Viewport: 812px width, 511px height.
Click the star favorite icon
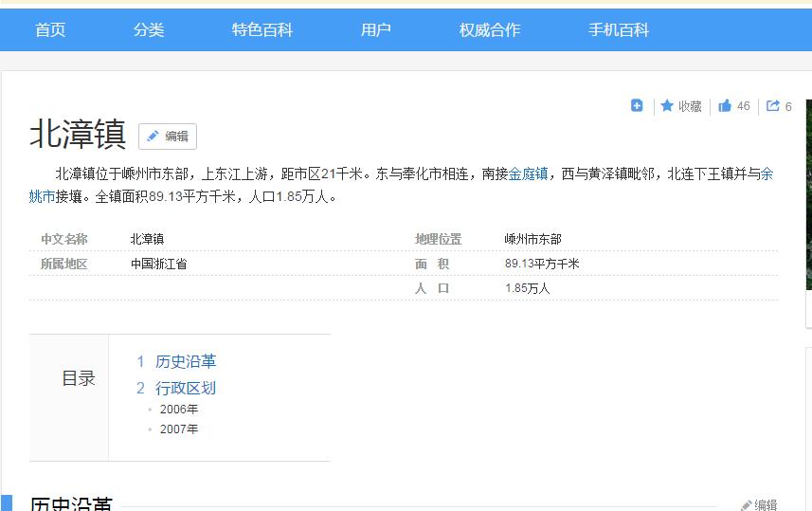[x=667, y=106]
